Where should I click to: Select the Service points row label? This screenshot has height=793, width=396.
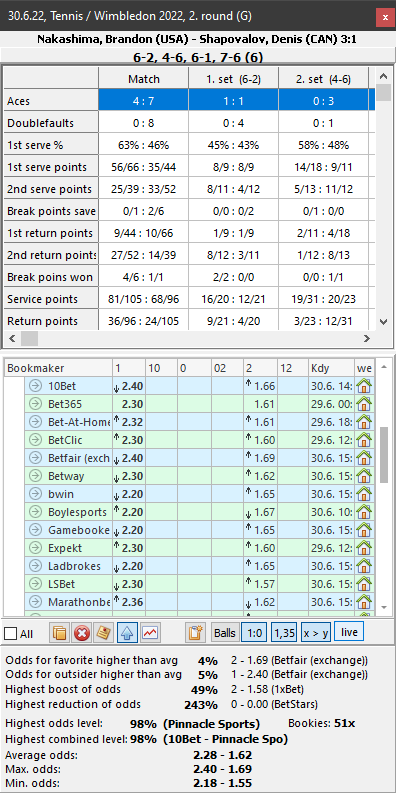pos(51,299)
